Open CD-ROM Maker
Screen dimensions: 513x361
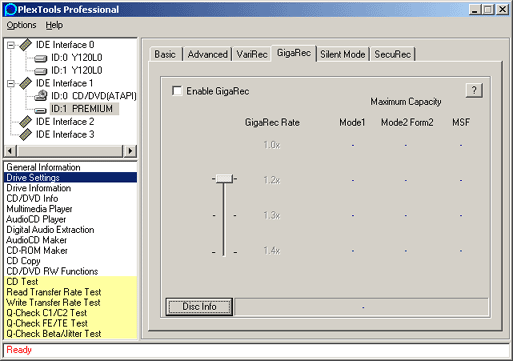(x=70, y=250)
